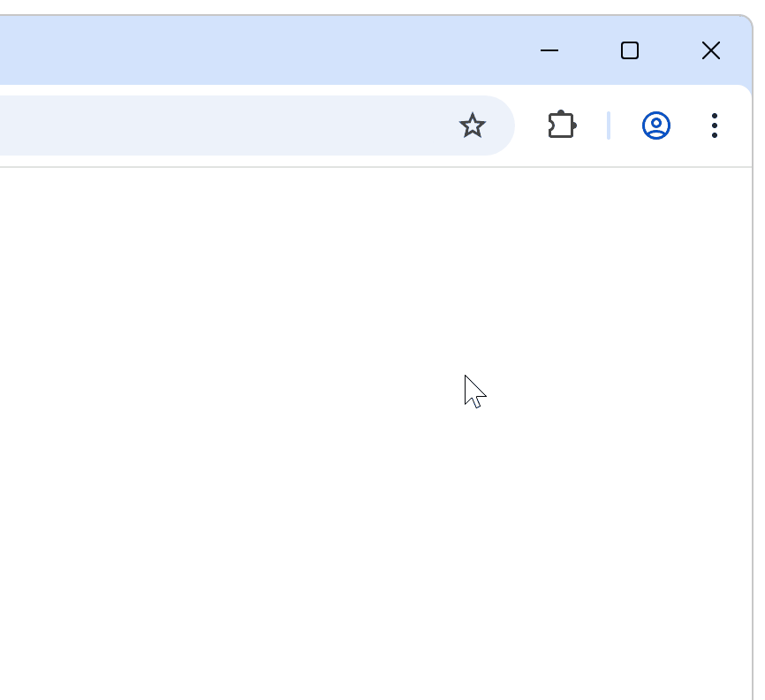The image size is (765, 700).
Task: Expand the Customize and control Chrome menu
Action: point(714,126)
